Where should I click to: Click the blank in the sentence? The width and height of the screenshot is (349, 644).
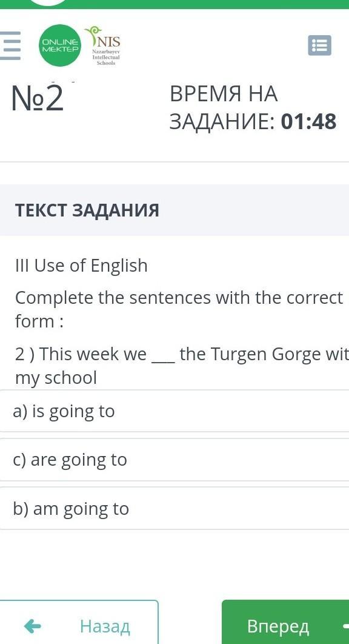pyautogui.click(x=163, y=355)
